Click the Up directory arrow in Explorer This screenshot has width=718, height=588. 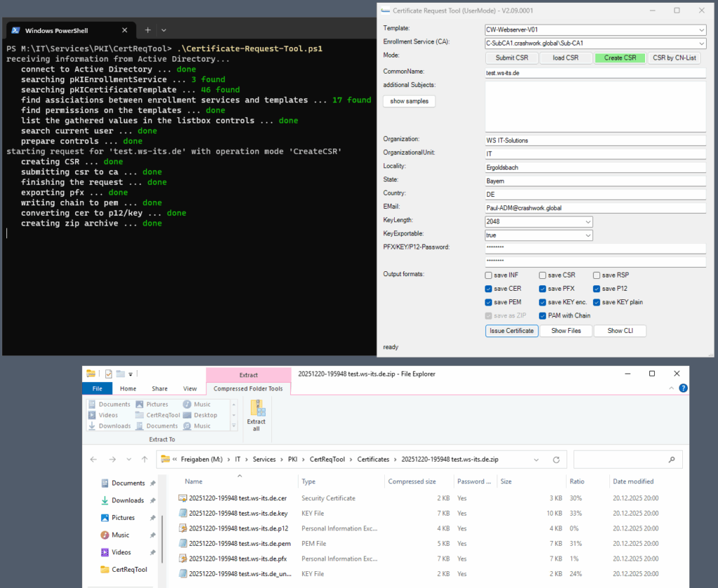coord(144,459)
